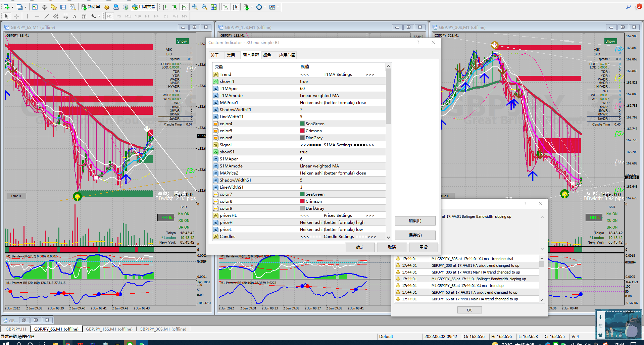This screenshot has height=345, width=644.
Task: Expand the Periodicity clock dropdown arrow
Action: (x=265, y=7)
